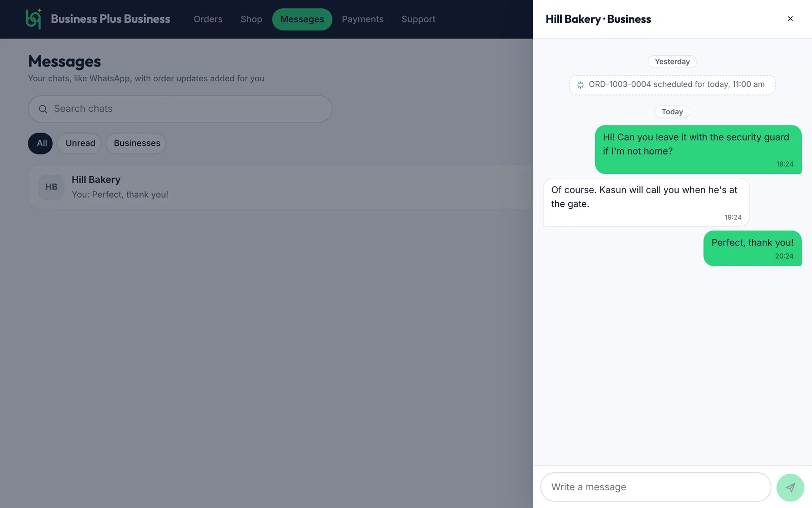The image size is (812, 508).
Task: Click the 'Perfect, thank you!' message bubble
Action: [752, 248]
